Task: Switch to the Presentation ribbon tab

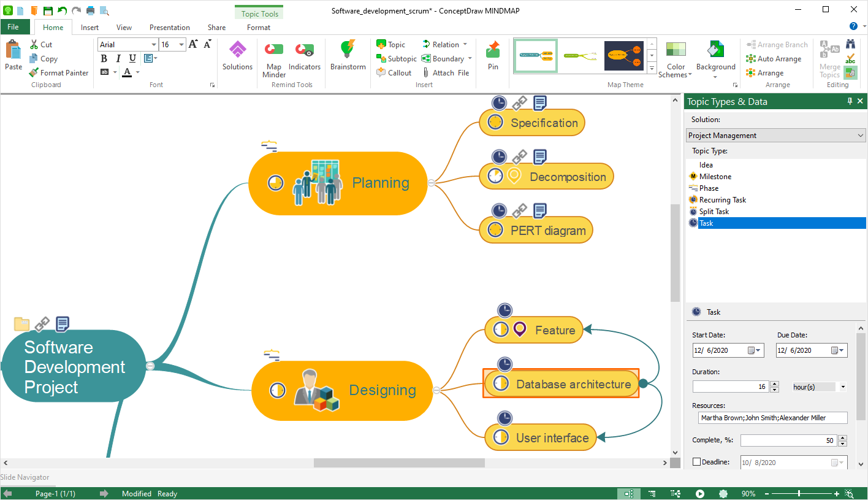Action: (169, 28)
